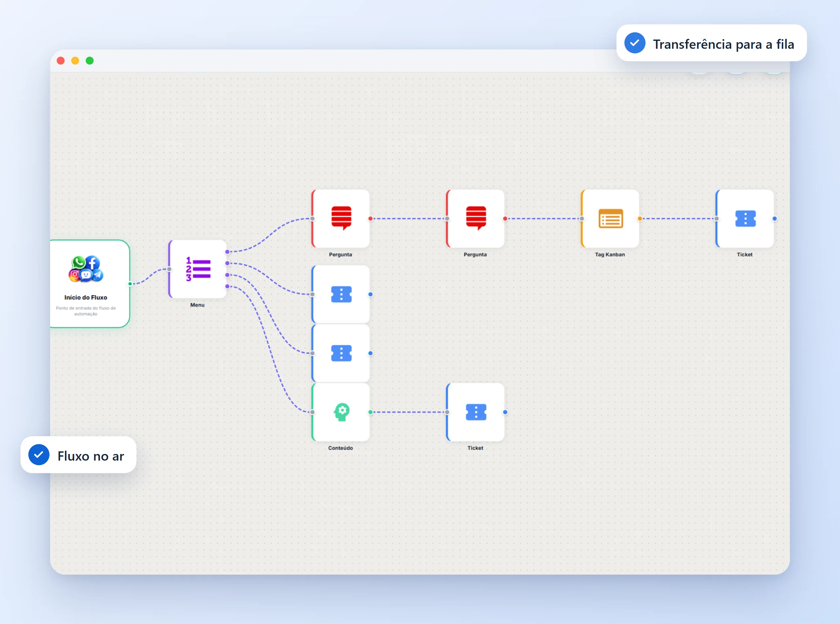
Task: Click the bottom purple output handle of Menu
Action: [x=227, y=286]
